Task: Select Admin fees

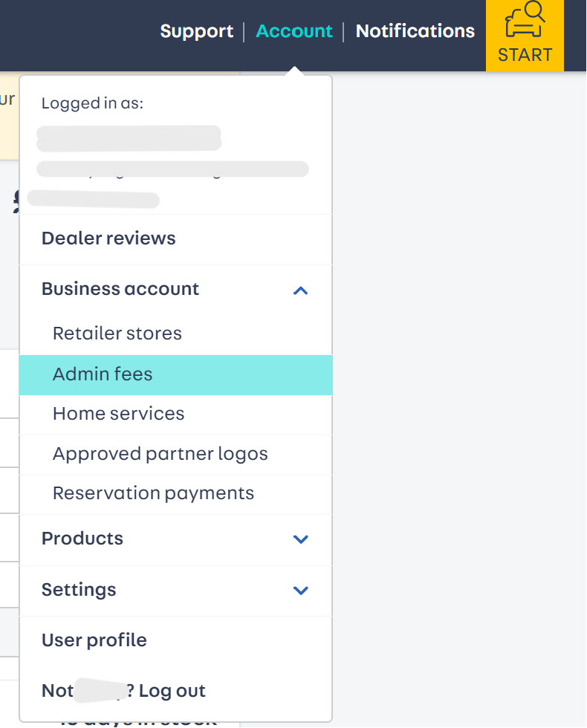Action: [x=102, y=374]
